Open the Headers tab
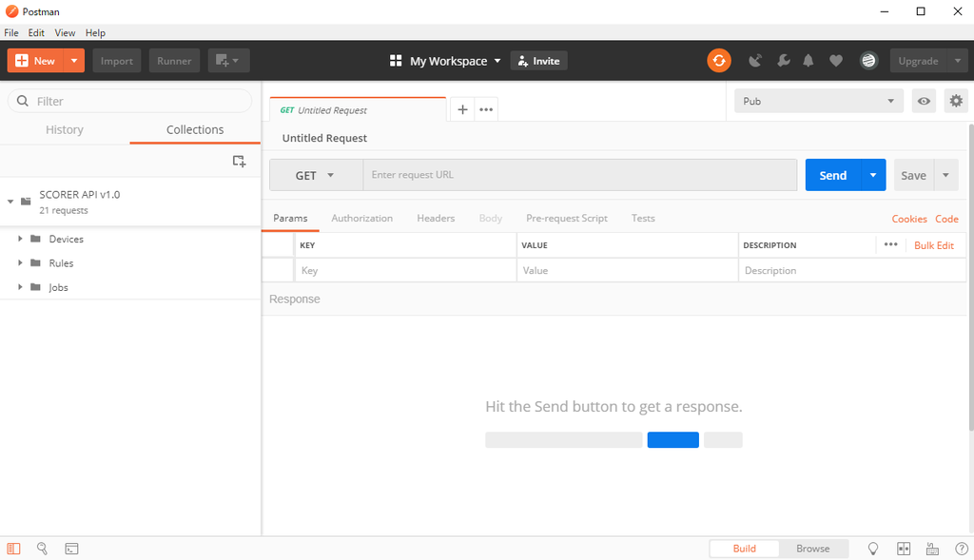This screenshot has width=974, height=560. 436,218
